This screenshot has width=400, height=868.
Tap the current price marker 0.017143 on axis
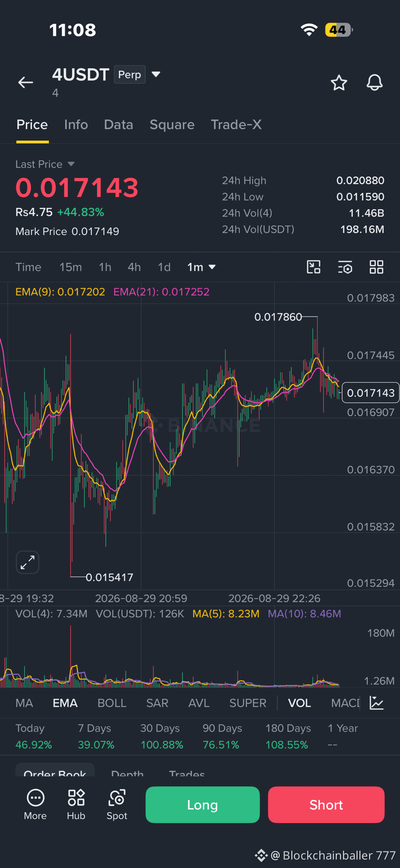tap(371, 393)
